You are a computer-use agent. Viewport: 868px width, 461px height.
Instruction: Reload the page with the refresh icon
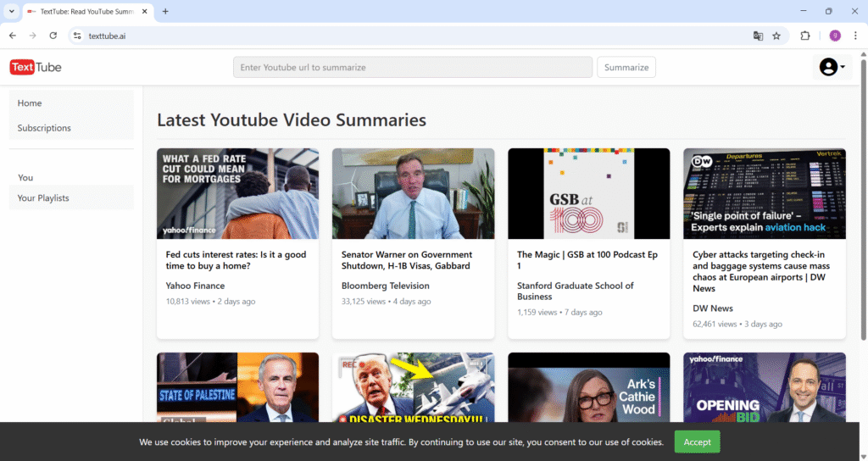coord(53,36)
